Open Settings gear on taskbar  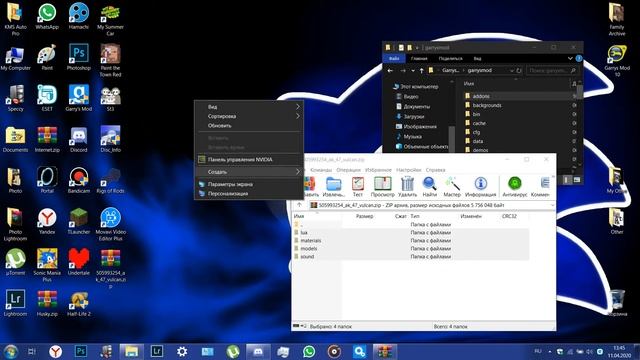point(182,351)
